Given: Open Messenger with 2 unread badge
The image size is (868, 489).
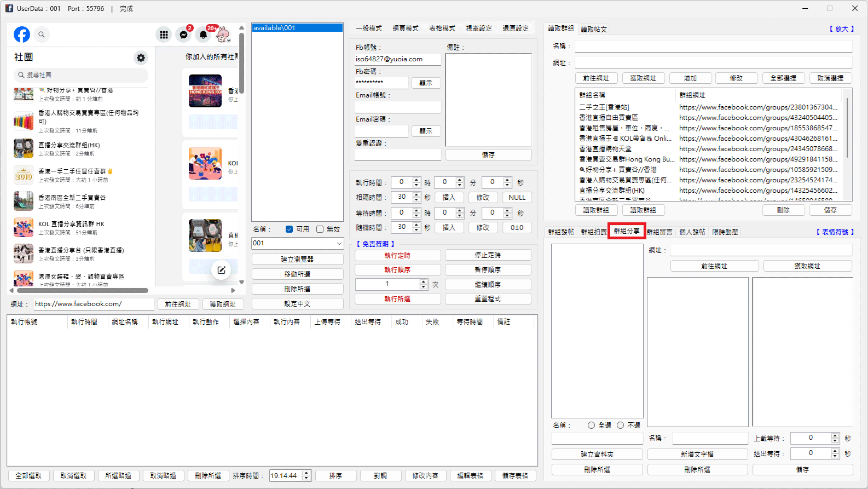Looking at the screenshot, I should (184, 34).
